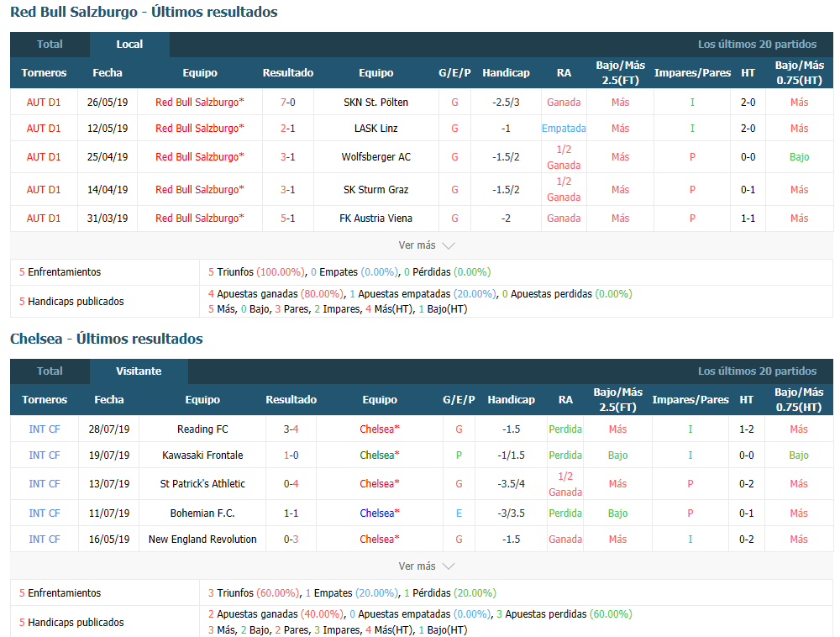Open Los últimos 20 partidos in Chelsea table
This screenshot has width=840, height=637.
[757, 371]
